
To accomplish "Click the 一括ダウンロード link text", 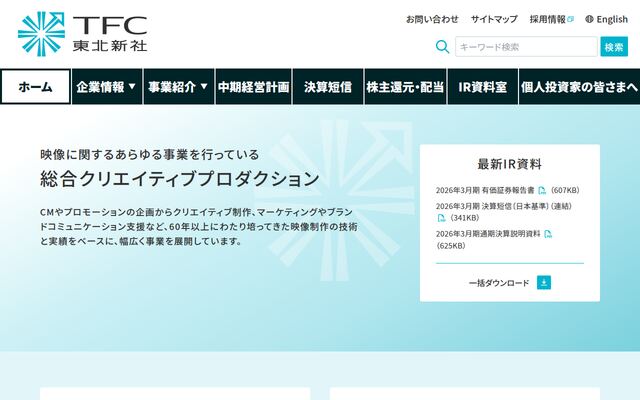I will pyautogui.click(x=499, y=283).
